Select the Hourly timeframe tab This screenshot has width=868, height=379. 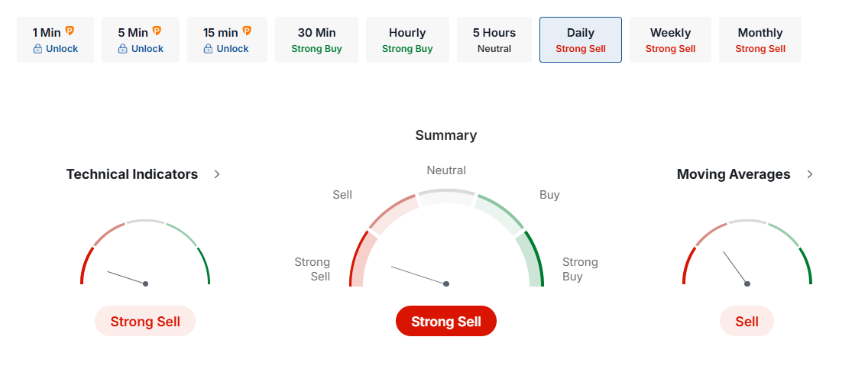click(407, 40)
